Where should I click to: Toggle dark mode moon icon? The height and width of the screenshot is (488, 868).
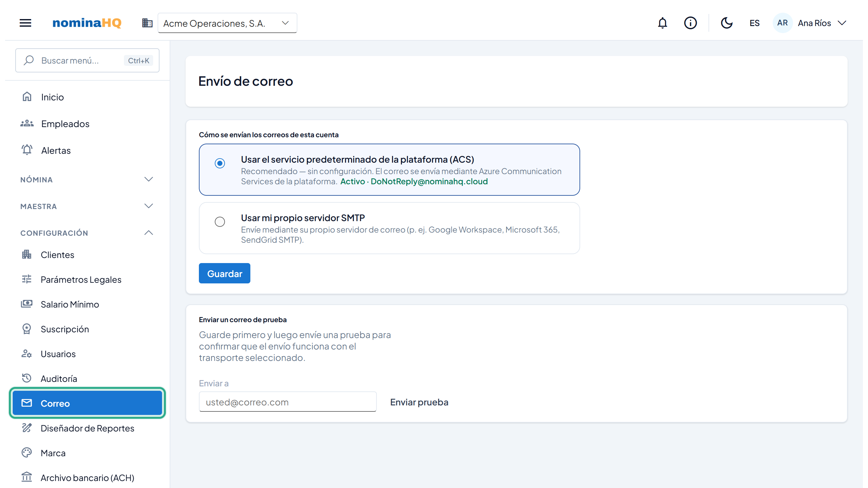pos(727,23)
